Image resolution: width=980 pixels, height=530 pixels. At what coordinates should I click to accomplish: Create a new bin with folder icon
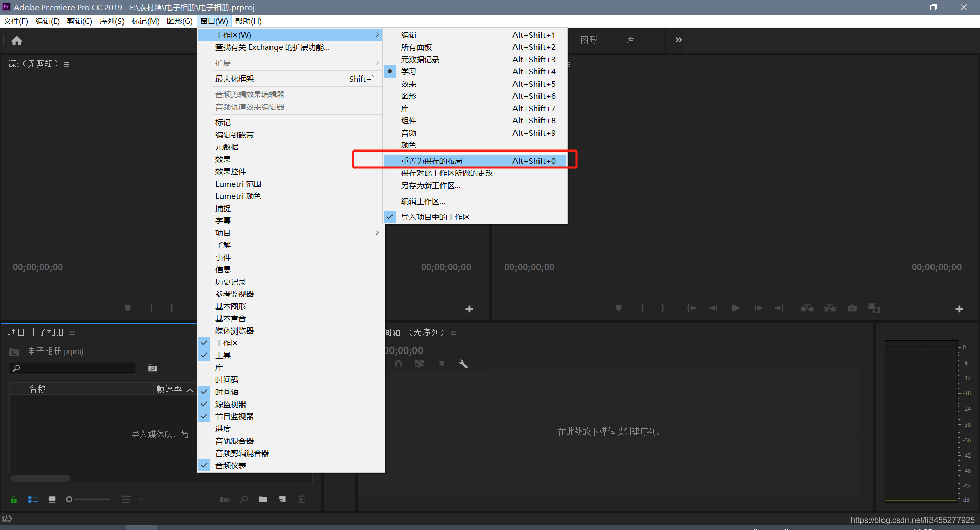[x=263, y=500]
